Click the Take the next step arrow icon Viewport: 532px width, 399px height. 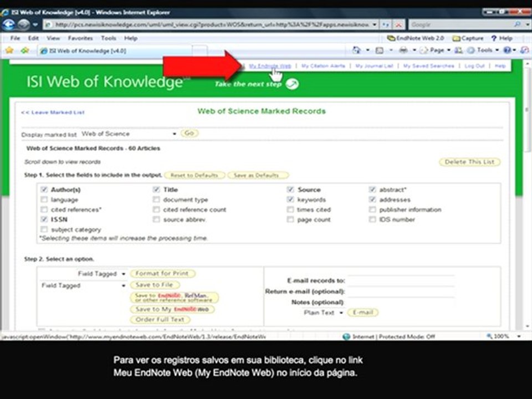[x=292, y=84]
